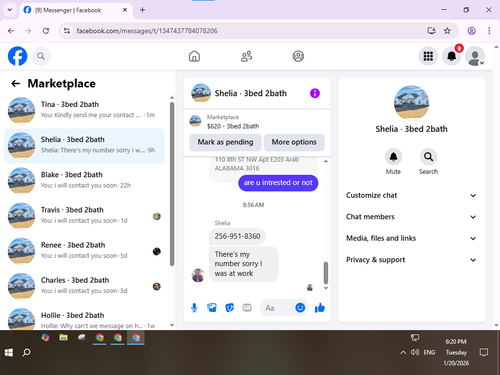Click the message text field Aa
This screenshot has height=375, width=500.
click(278, 308)
